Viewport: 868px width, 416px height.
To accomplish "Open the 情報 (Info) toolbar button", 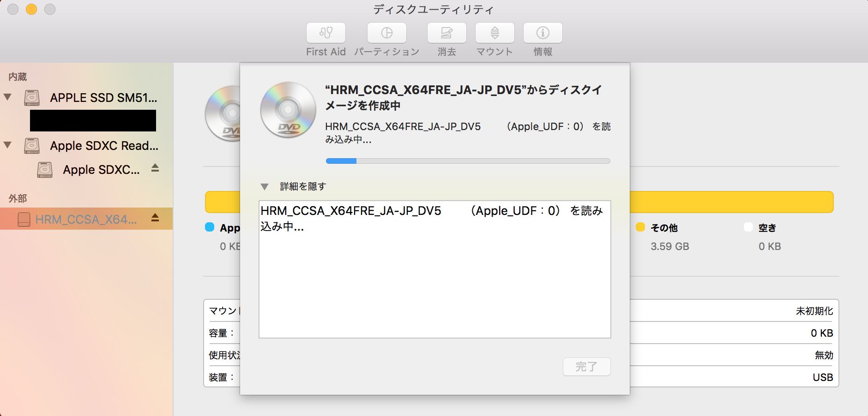I will tap(542, 33).
